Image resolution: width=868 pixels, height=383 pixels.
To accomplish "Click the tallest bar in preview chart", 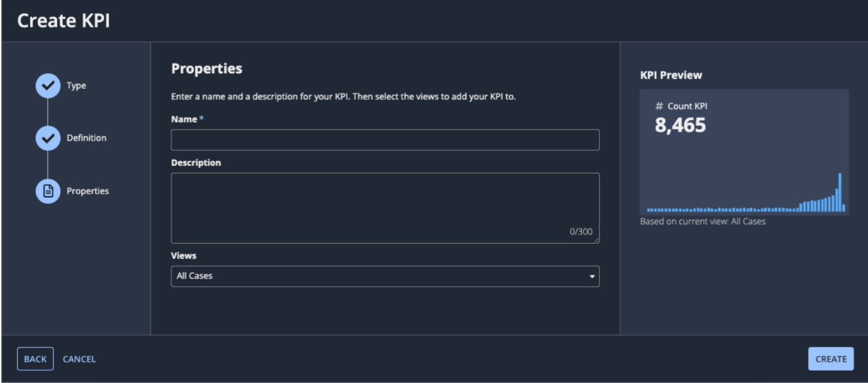I will (840, 192).
